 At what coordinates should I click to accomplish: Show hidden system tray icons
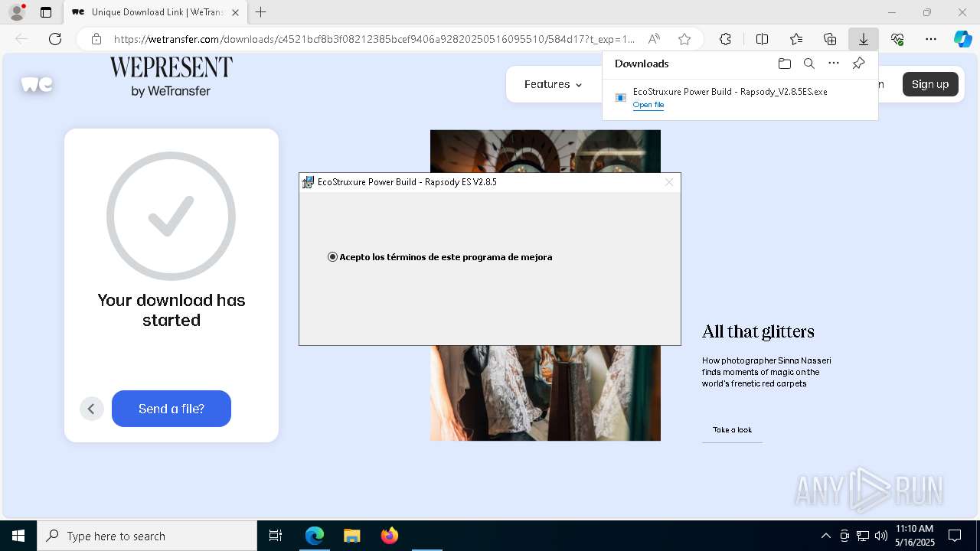click(825, 536)
